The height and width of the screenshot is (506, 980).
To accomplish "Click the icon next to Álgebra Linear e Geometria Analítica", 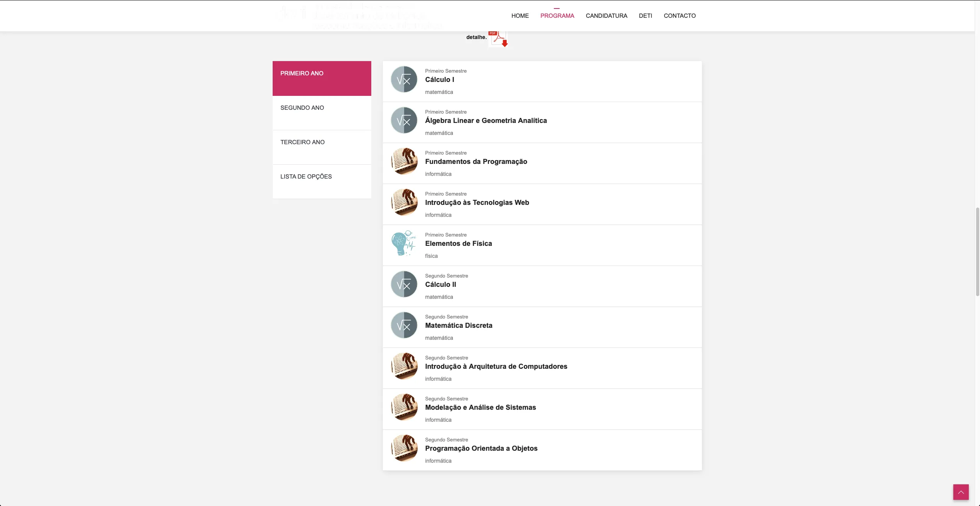I will tap(404, 120).
